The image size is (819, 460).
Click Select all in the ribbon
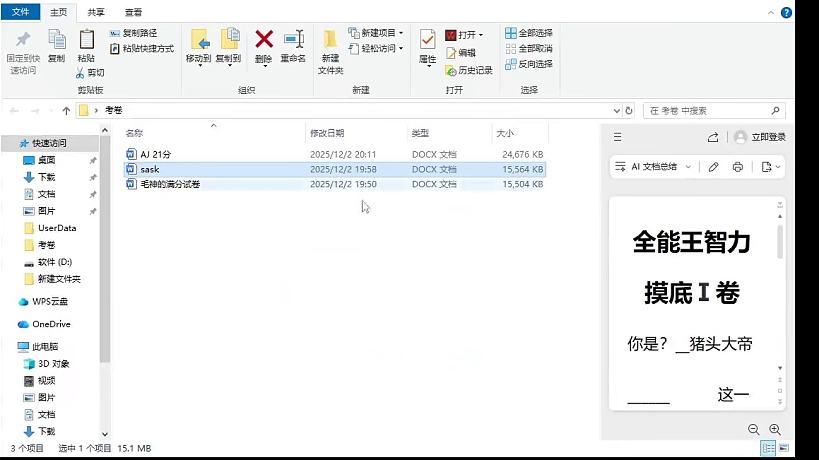529,33
